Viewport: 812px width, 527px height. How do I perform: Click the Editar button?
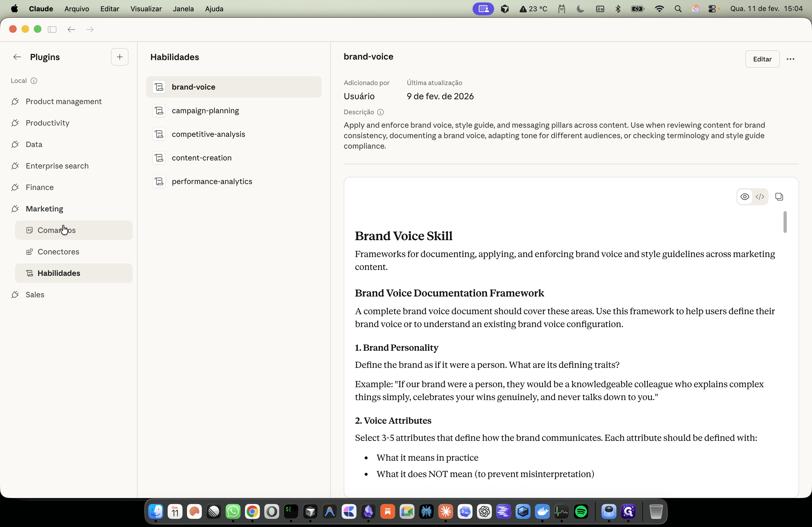tap(762, 59)
